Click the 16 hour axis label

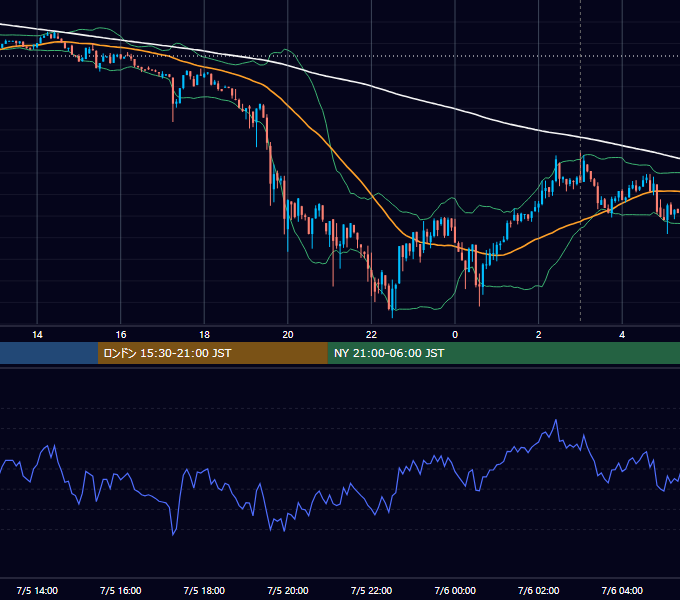[121, 335]
